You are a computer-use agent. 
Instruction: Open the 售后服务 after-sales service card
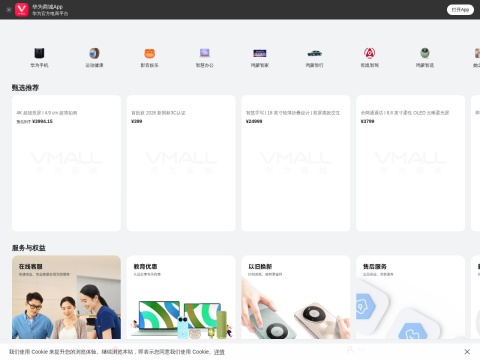point(410,297)
